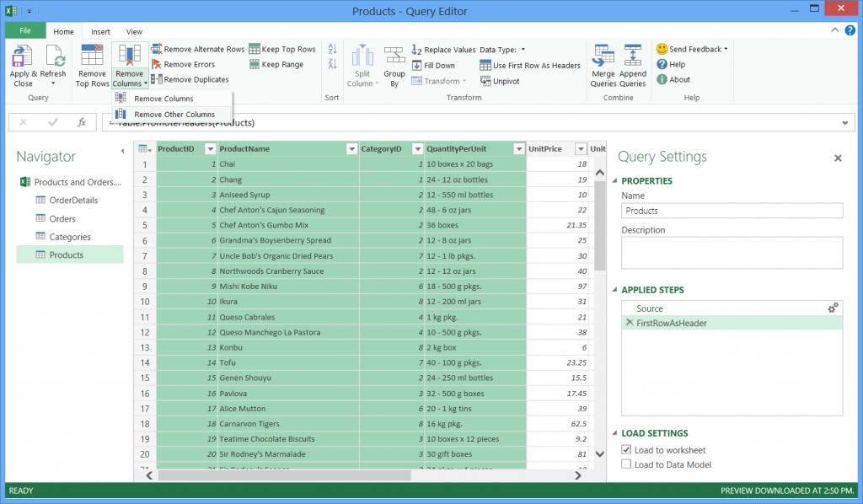Image resolution: width=863 pixels, height=504 pixels.
Task: Delete the FirstRowAsHeader step using X
Action: [x=630, y=323]
